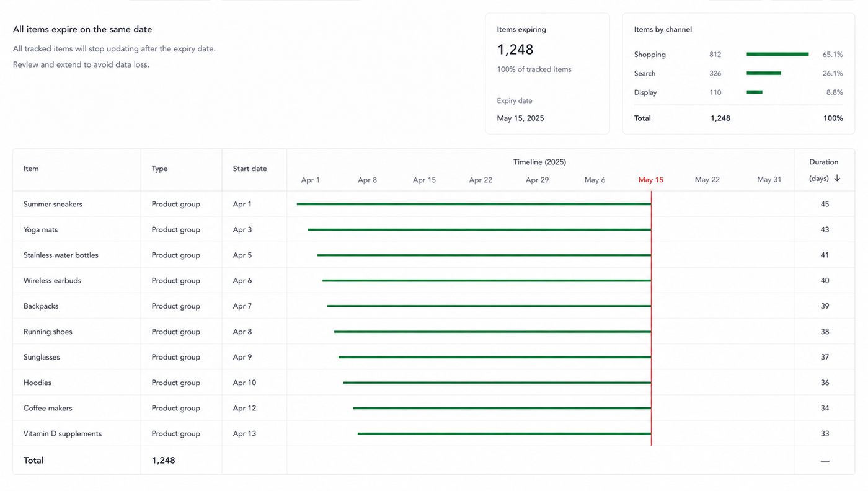Click the Shopping channel bar

pyautogui.click(x=777, y=55)
